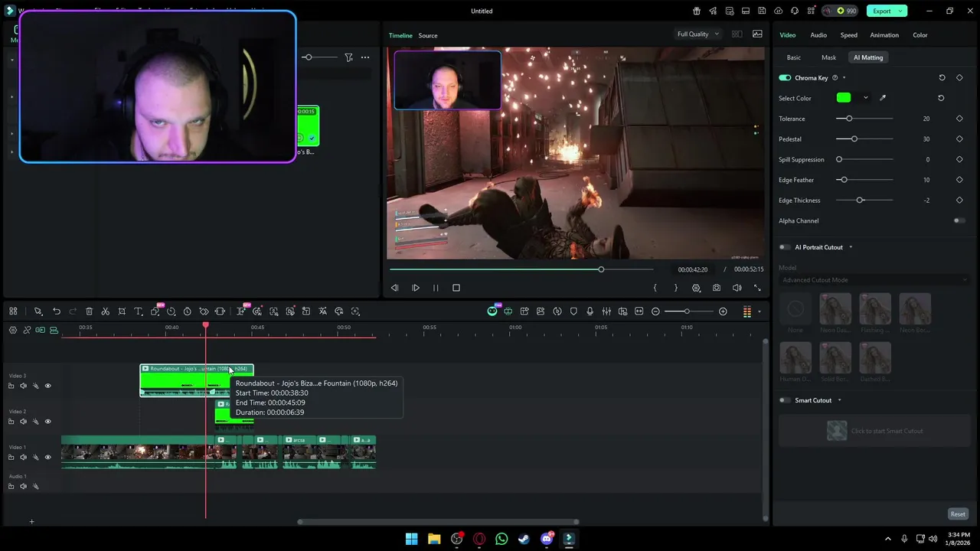Viewport: 980px width, 551px height.
Task: Open the Full Quality dropdown
Action: [x=698, y=34]
